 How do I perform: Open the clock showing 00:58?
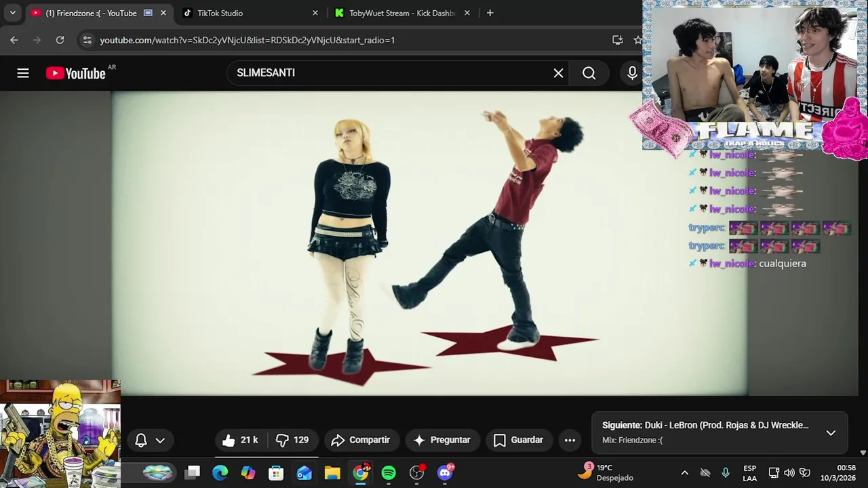click(838, 472)
